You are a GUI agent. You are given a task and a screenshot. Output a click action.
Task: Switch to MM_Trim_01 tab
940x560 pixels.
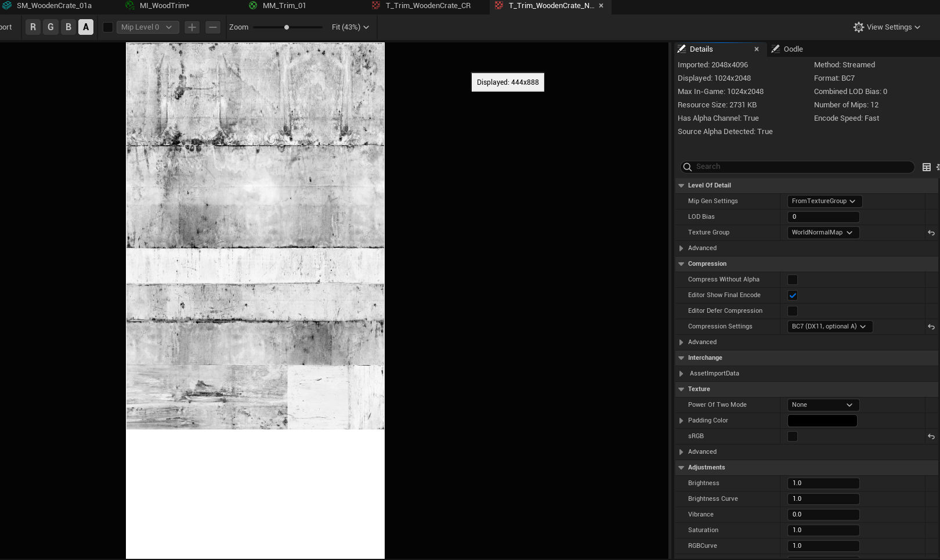(284, 6)
